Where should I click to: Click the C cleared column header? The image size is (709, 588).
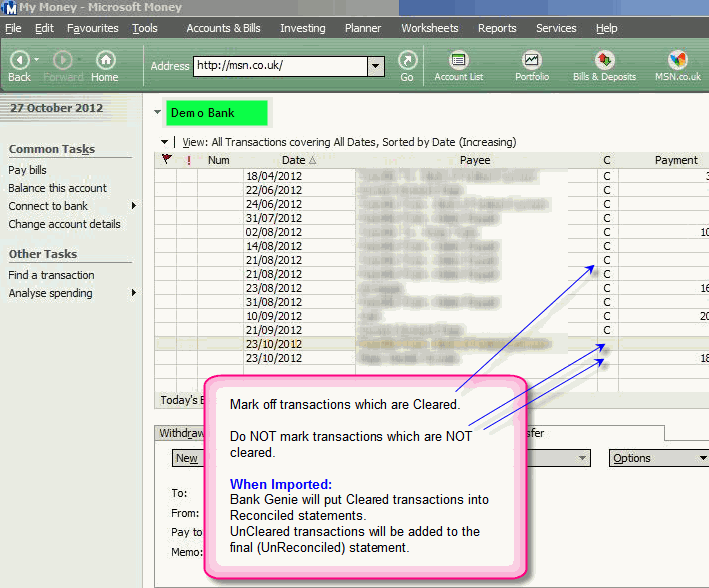pos(607,160)
